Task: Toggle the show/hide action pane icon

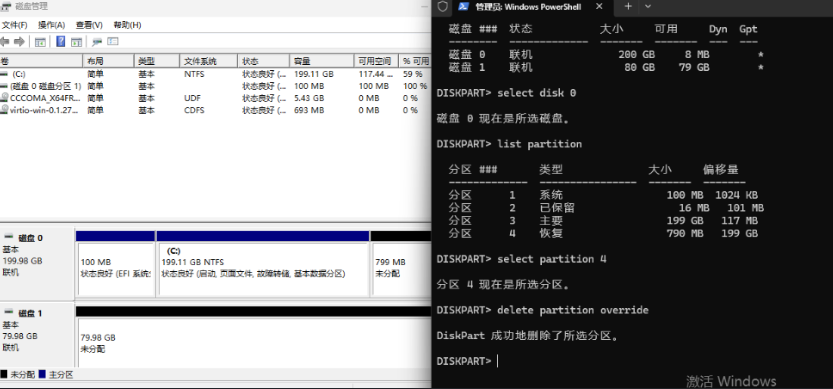Action: [76, 42]
